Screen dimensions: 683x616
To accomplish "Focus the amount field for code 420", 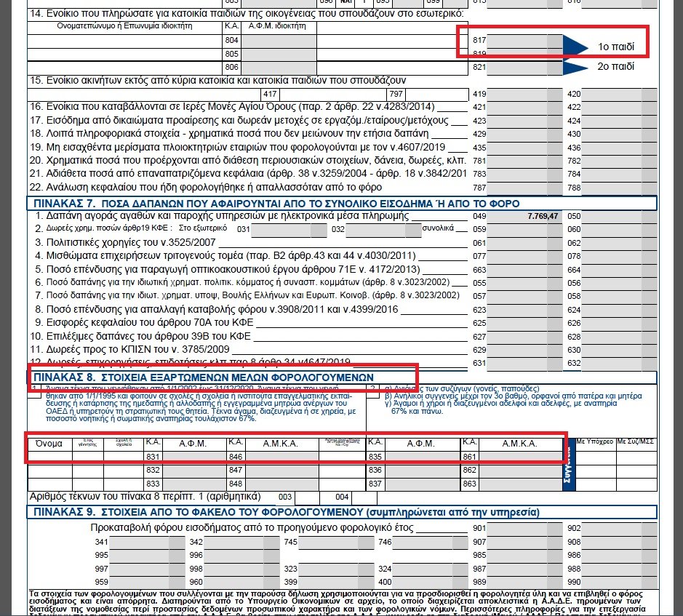I will click(x=619, y=94).
